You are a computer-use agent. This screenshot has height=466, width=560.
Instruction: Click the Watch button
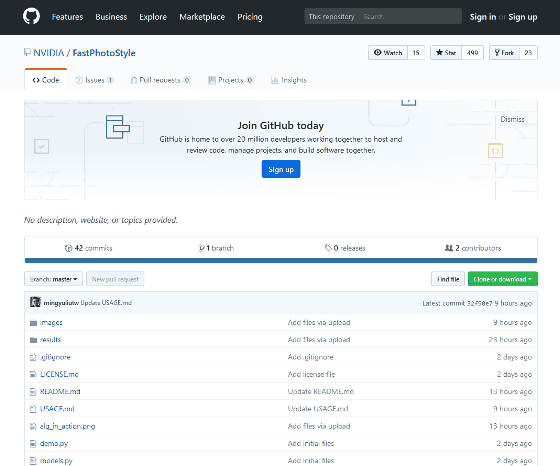(388, 52)
